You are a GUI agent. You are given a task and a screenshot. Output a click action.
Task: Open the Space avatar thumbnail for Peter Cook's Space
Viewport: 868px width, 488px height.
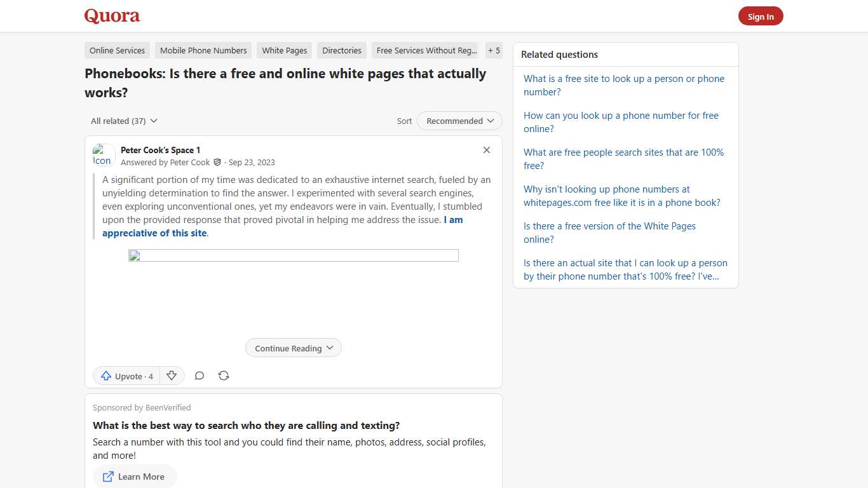[x=102, y=154]
